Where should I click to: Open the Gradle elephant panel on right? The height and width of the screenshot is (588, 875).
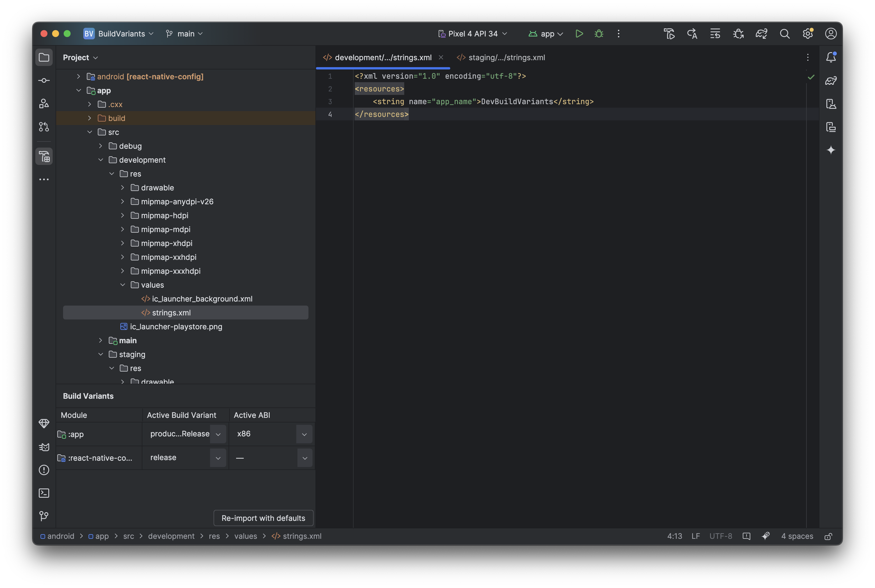[831, 81]
